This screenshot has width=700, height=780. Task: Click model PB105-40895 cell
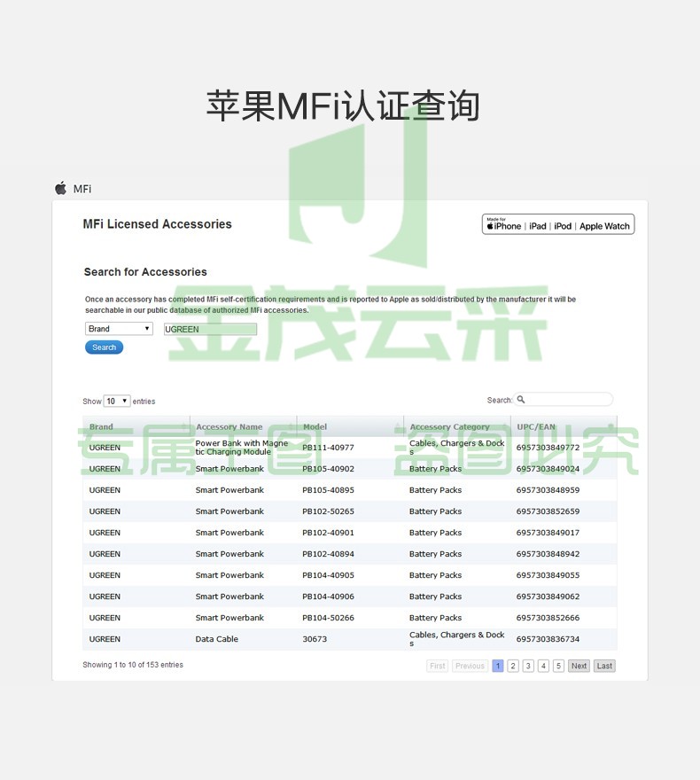[328, 490]
